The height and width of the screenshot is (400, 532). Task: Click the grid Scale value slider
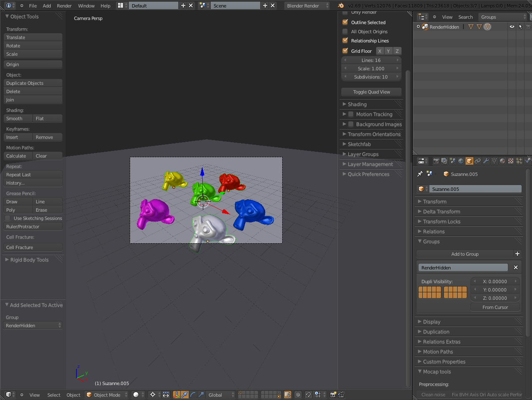(x=371, y=69)
